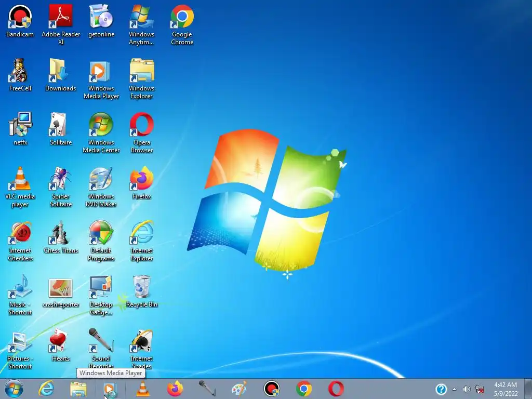This screenshot has height=399, width=532.
Task: Select the Windows Media Center desktop icon
Action: coord(101,132)
